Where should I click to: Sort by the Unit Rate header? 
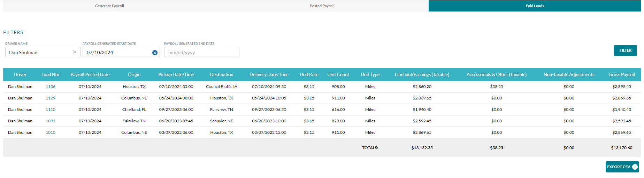pyautogui.click(x=309, y=74)
